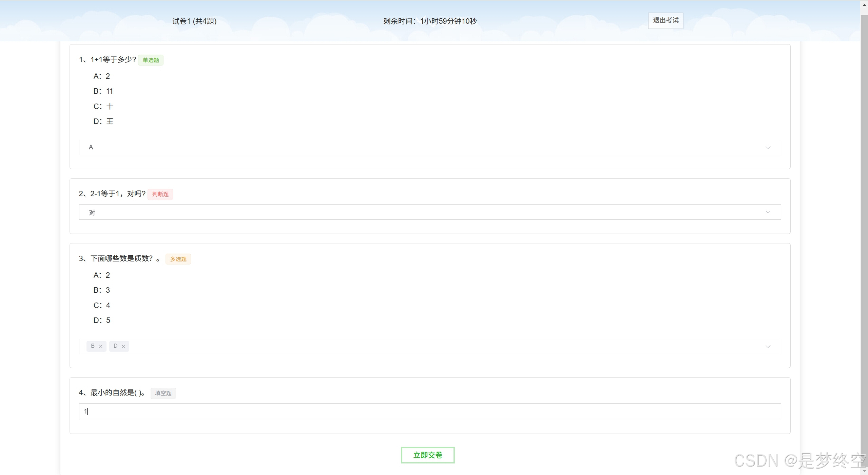
Task: Expand question 1 answer dropdown arrow
Action: (768, 148)
